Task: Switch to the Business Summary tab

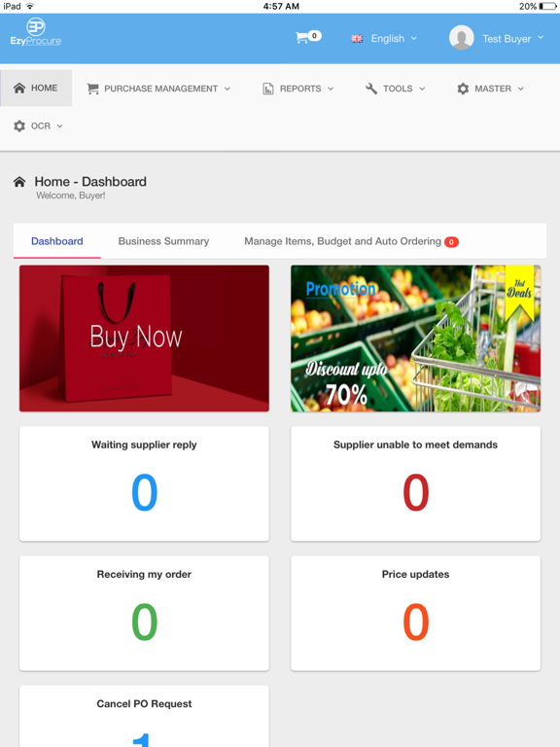Action: point(163,241)
